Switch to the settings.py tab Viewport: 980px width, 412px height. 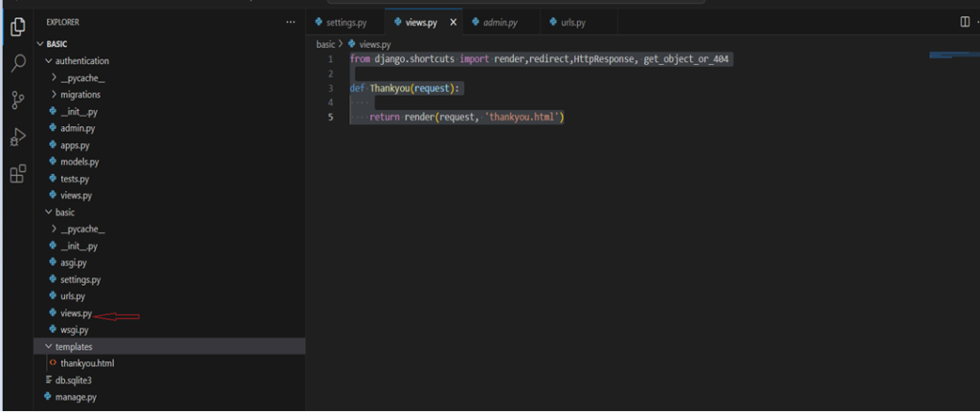tap(346, 22)
